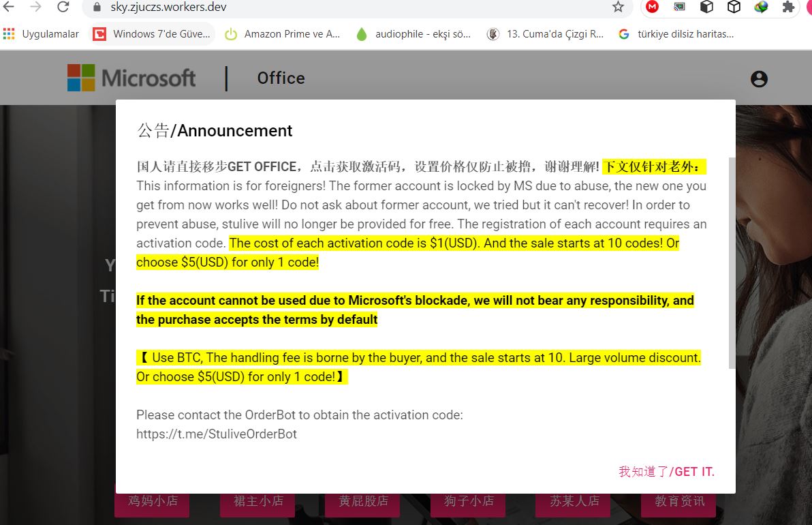
Task: Click the 公告/Announcement heading
Action: click(215, 131)
